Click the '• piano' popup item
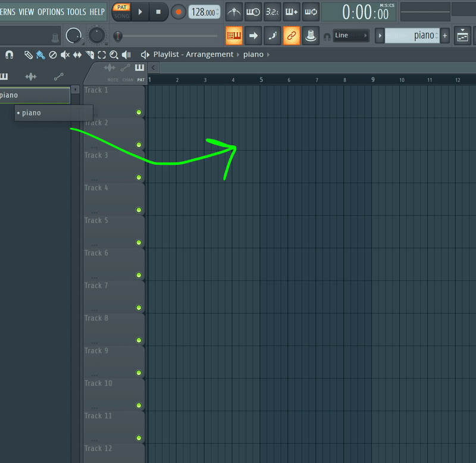Screen dimensions: 476x463 [54, 113]
